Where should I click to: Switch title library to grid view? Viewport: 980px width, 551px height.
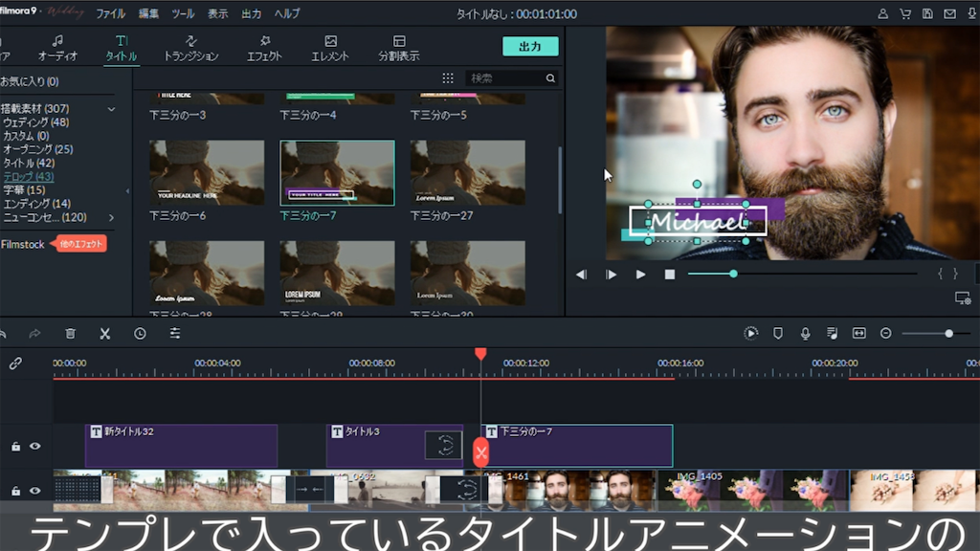pos(448,78)
